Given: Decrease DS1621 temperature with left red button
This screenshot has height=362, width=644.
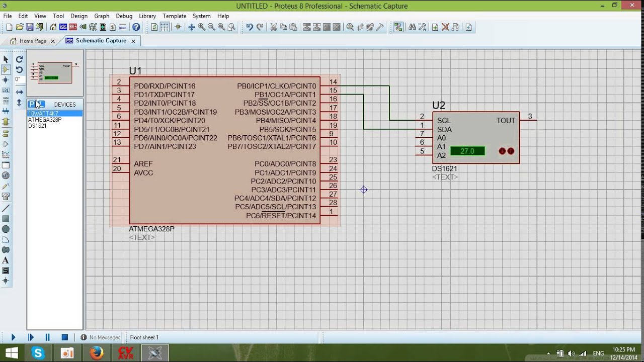Looking at the screenshot, I should click(502, 151).
